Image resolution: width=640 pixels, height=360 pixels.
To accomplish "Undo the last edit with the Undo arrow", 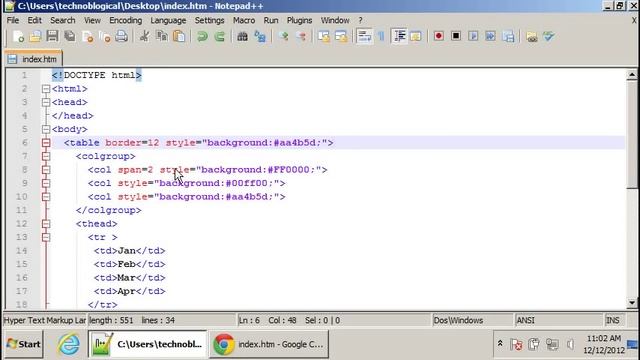I will [x=202, y=36].
